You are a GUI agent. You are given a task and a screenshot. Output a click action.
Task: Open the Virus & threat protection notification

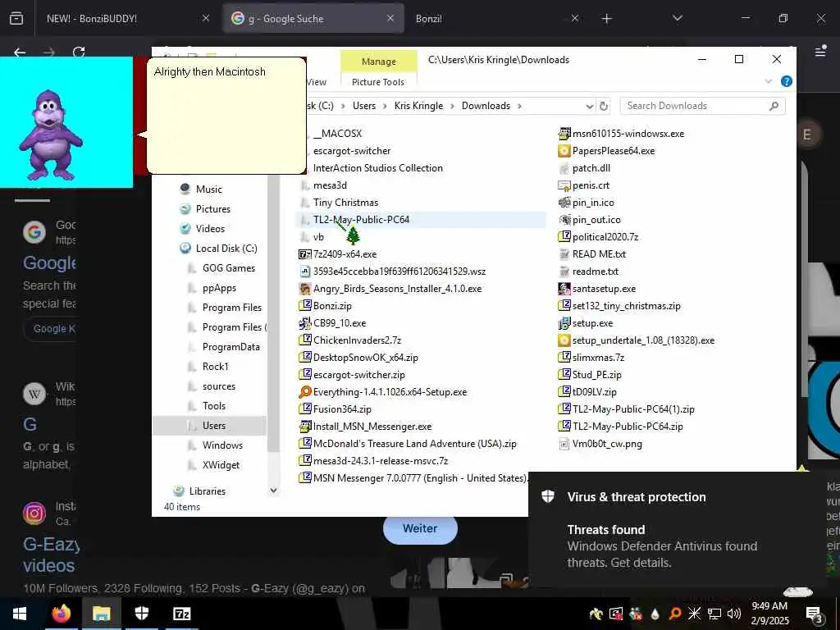(675, 531)
